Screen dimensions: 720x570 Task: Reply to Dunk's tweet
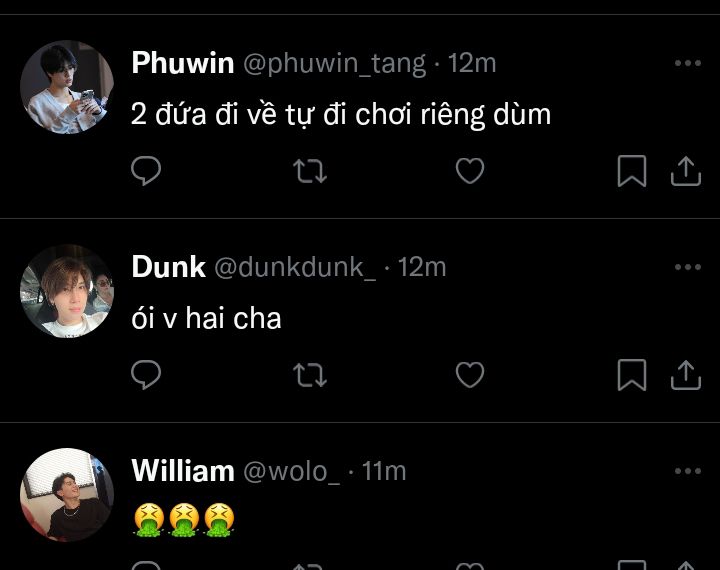(x=146, y=375)
